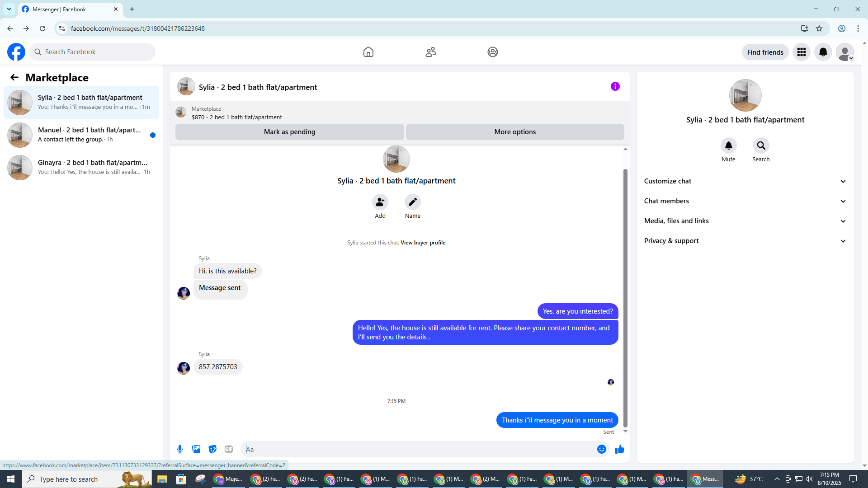Click the Facebook notifications bell
868x488 pixels.
click(x=823, y=52)
